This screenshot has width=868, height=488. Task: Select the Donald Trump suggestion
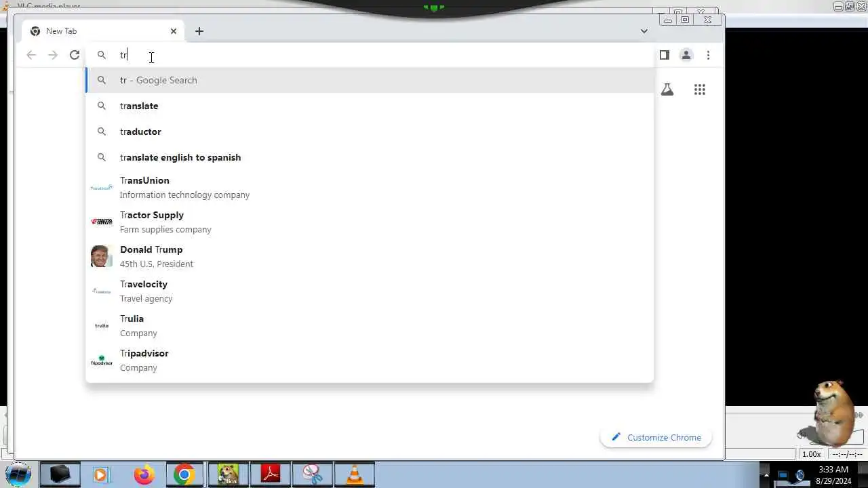[370, 256]
